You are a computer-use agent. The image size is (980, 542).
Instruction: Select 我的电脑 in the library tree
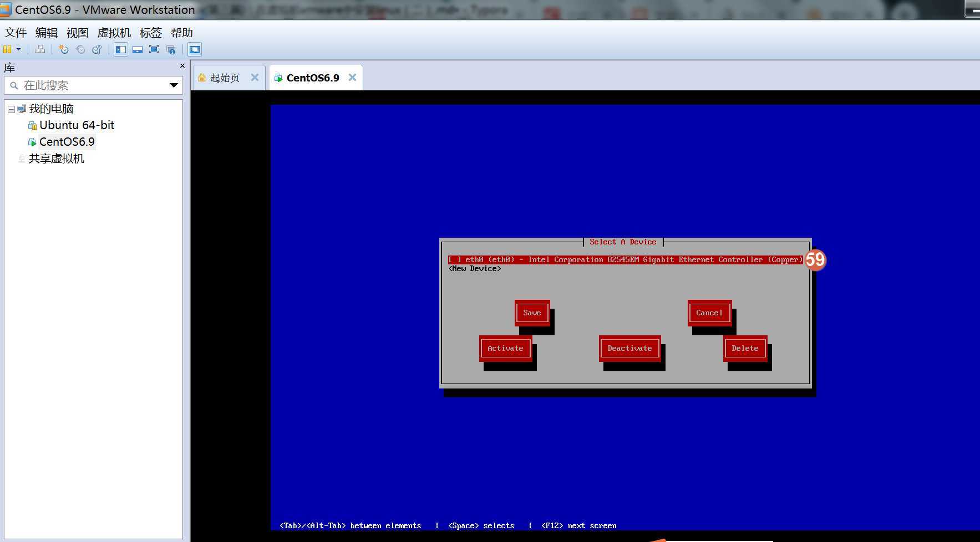51,109
